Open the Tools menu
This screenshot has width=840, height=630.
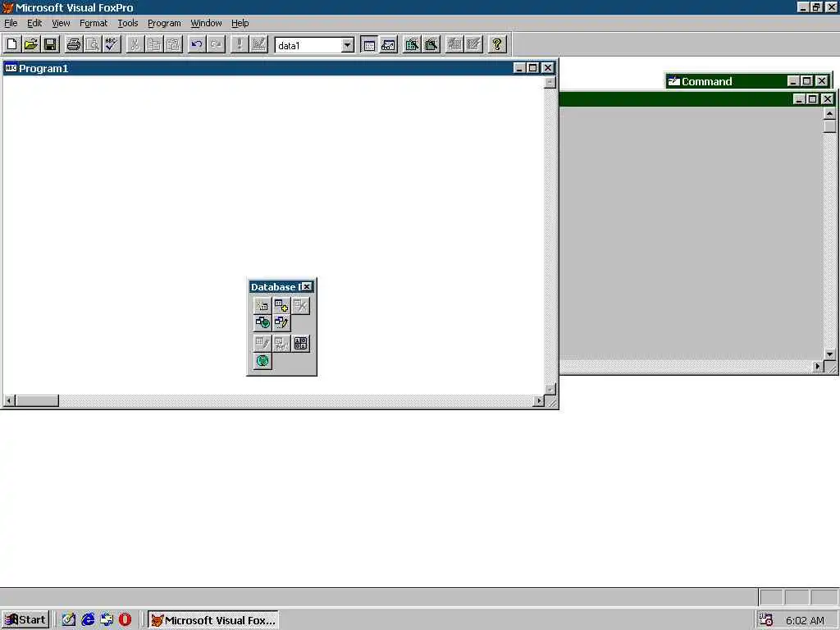coord(127,23)
